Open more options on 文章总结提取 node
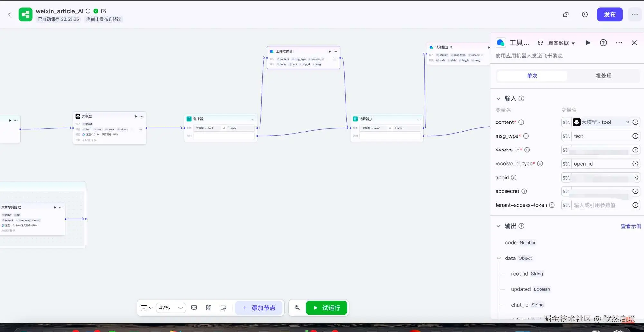 [61, 207]
